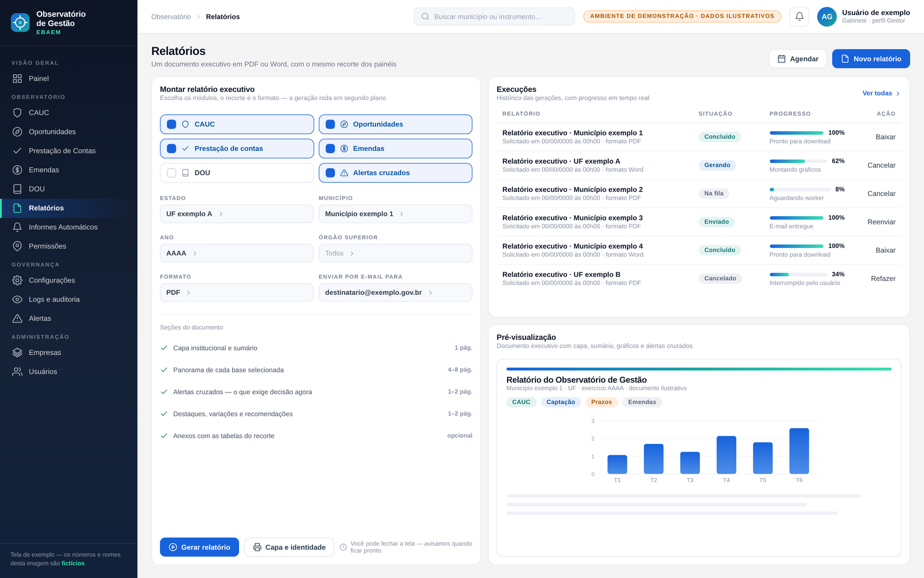Screen dimensions: 924x578
Task: Click the Observatório de Gestão logo icon
Action: (x=20, y=23)
